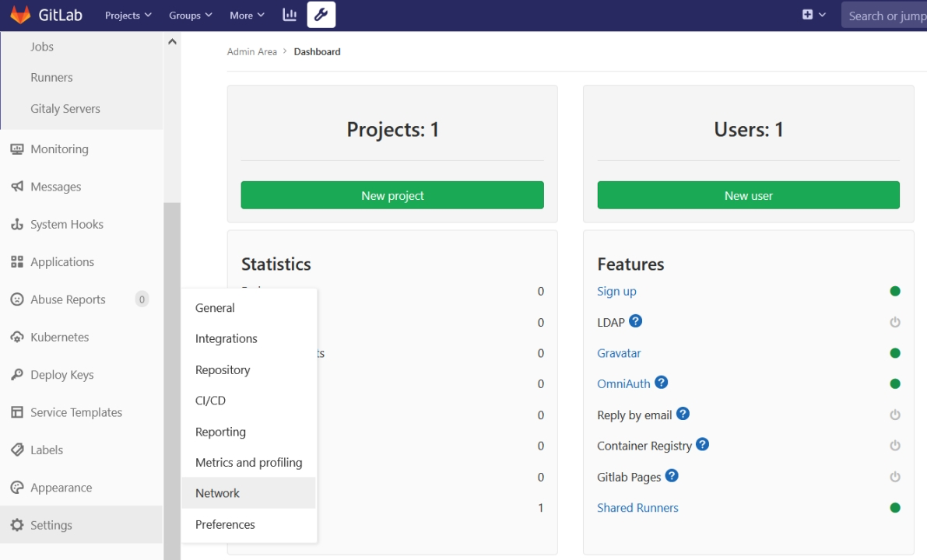
Task: Click the Abuse Reports face icon
Action: 17,299
